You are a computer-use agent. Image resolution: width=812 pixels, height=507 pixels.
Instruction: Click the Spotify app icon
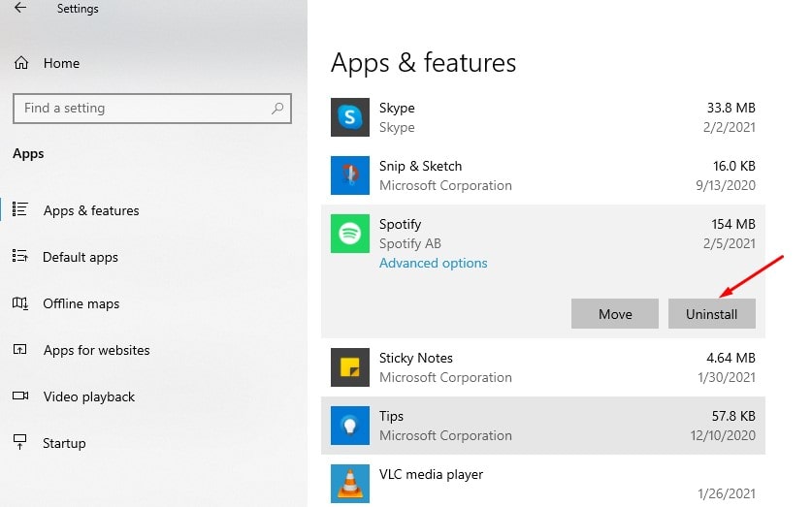tap(350, 234)
